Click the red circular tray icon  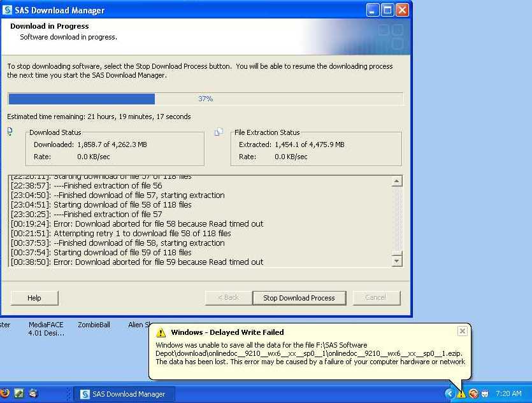click(473, 394)
